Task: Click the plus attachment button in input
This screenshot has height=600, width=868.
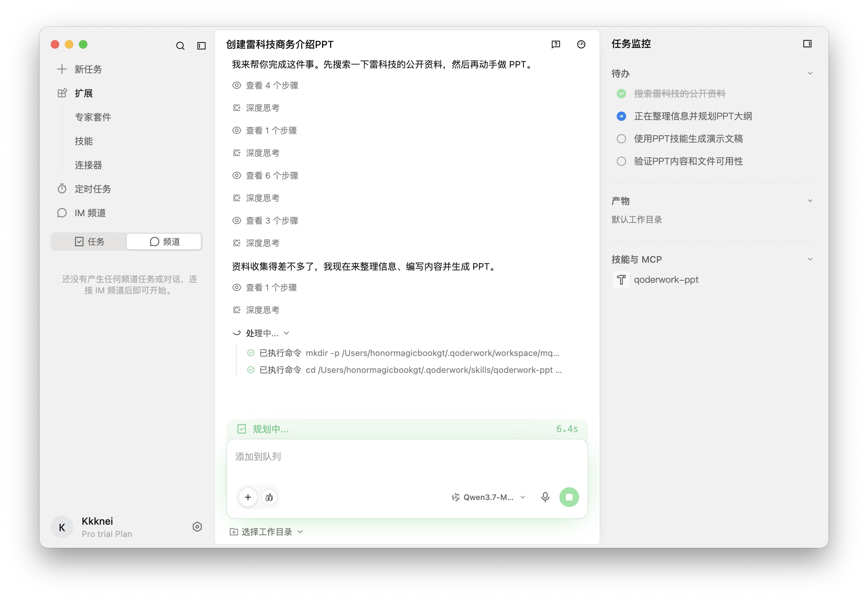Action: [x=248, y=497]
